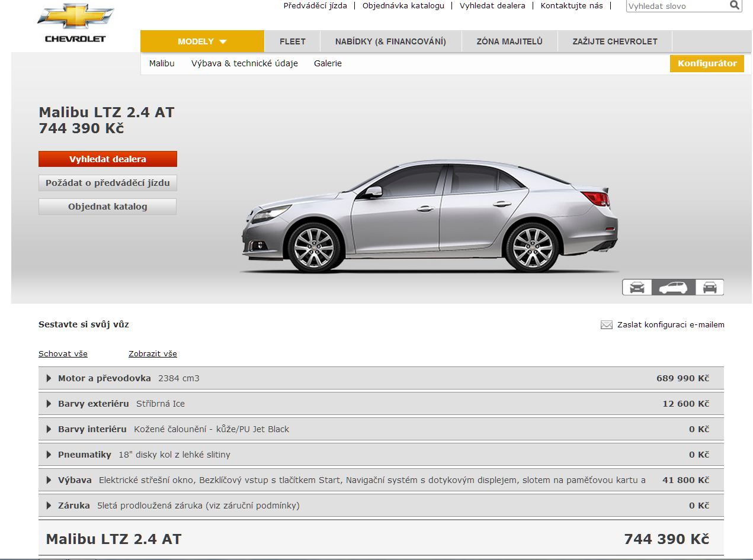The height and width of the screenshot is (560, 753).
Task: Click the search magnifier icon
Action: click(x=734, y=5)
